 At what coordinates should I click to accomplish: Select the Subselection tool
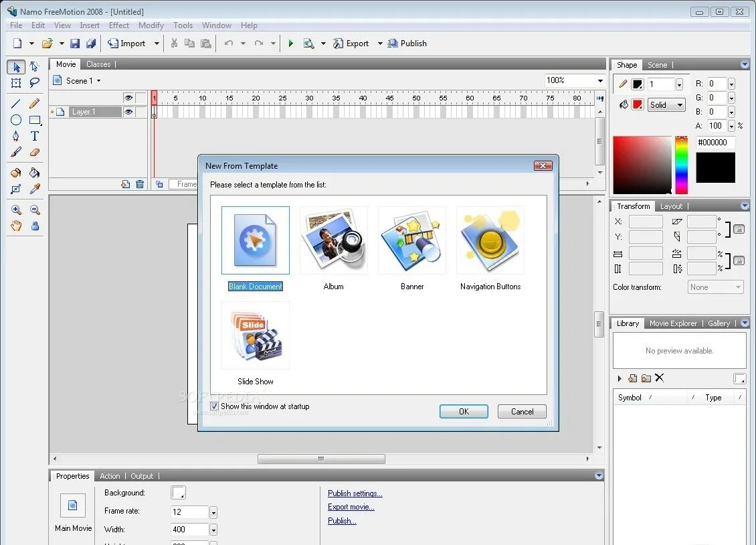[34, 66]
